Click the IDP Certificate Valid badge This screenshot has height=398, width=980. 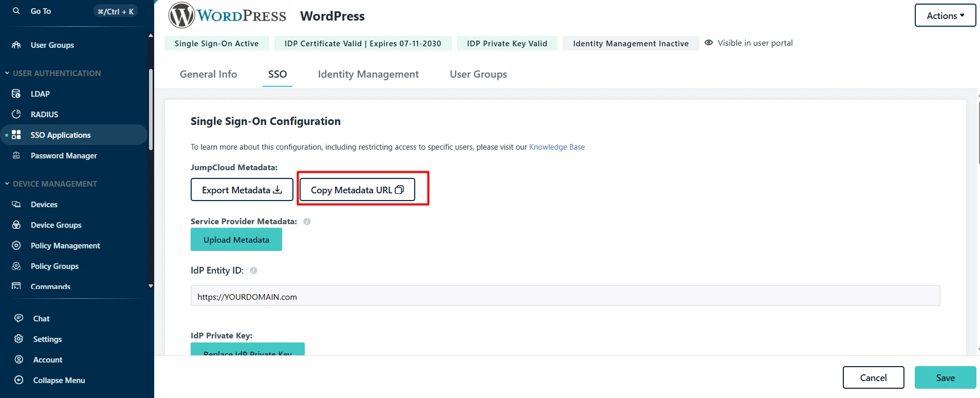[x=363, y=43]
